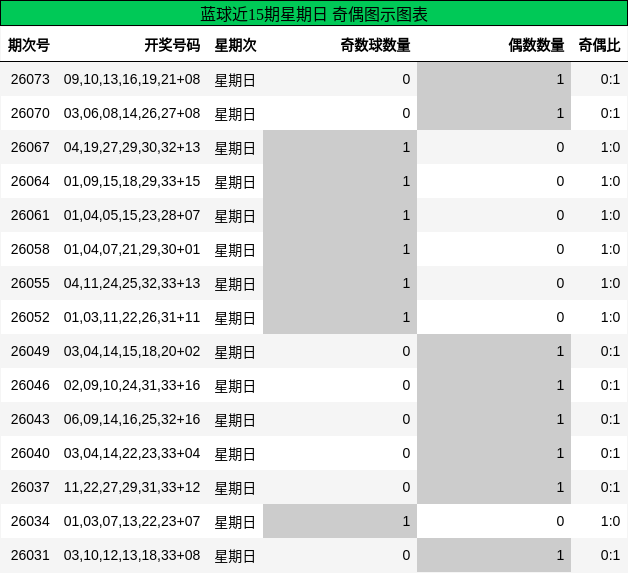The image size is (628, 573).
Task: Select issue number 26037
Action: pyautogui.click(x=30, y=487)
